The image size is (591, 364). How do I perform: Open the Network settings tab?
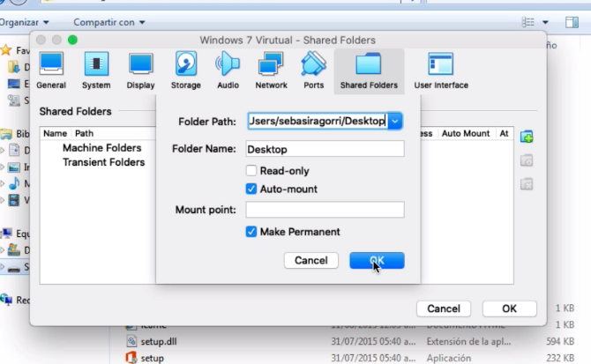pos(271,71)
